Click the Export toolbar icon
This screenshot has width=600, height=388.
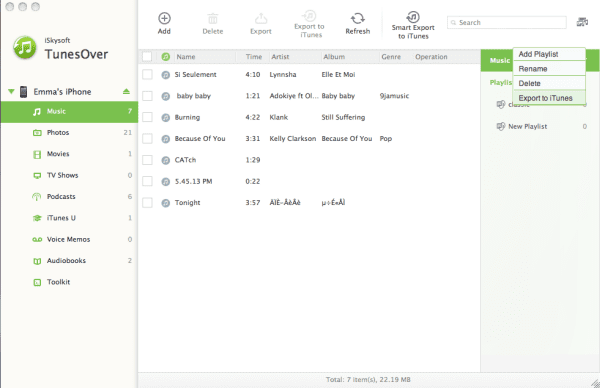[261, 18]
